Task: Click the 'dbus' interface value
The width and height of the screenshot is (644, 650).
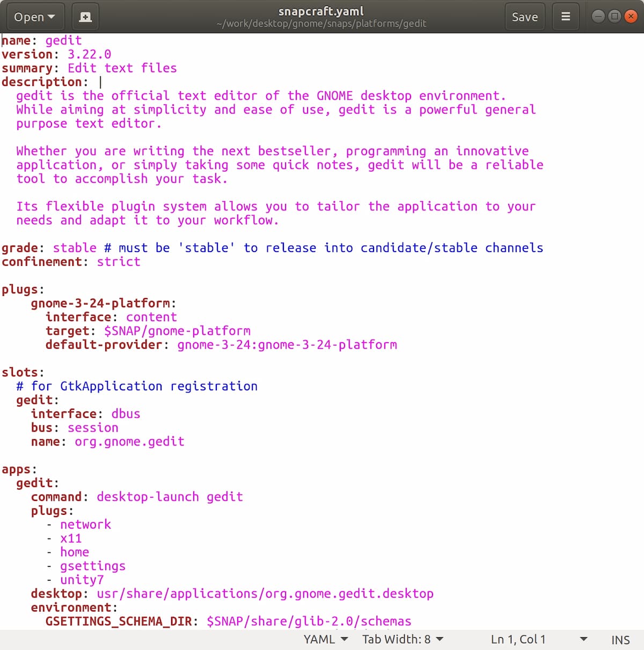Action: coord(126,414)
